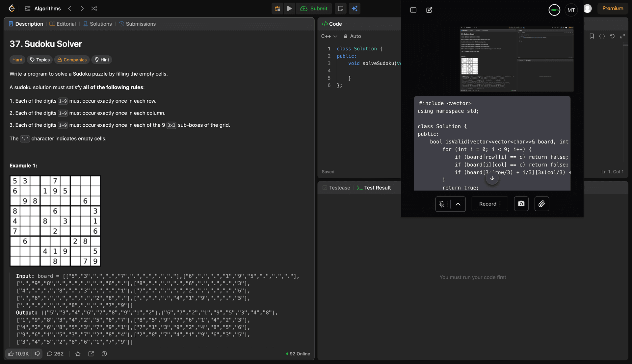Toggle the Auto lock setting near C++
Image resolution: width=632 pixels, height=364 pixels.
point(352,36)
